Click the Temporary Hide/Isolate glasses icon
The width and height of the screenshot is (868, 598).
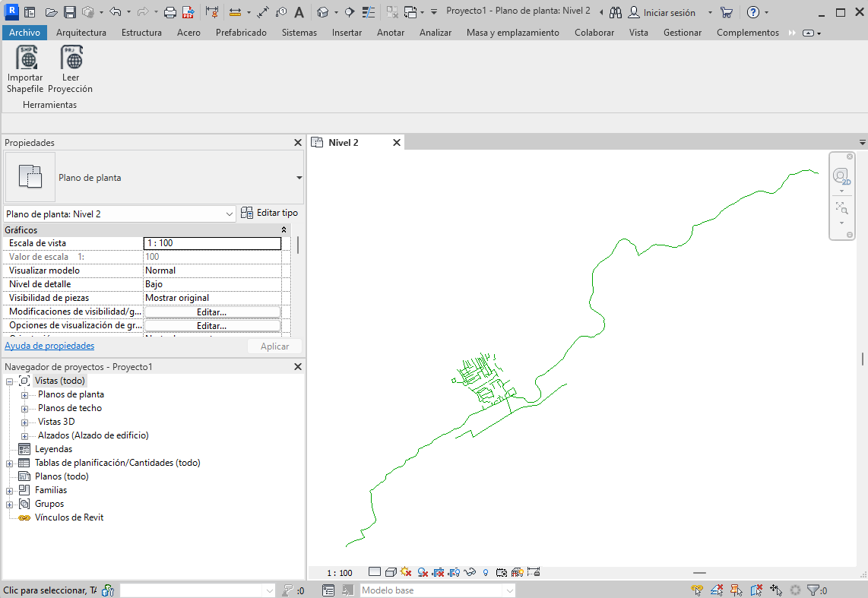point(470,572)
